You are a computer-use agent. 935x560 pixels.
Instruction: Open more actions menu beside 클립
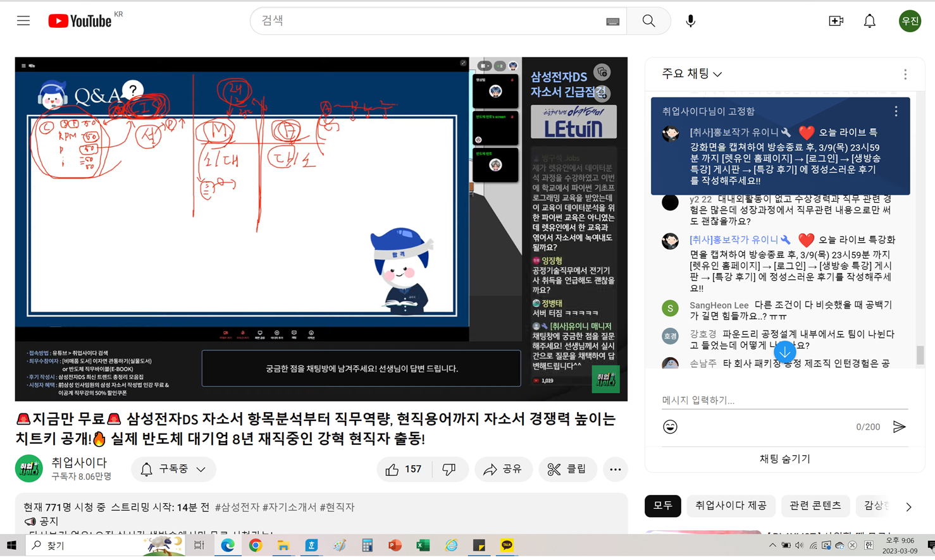pos(615,469)
